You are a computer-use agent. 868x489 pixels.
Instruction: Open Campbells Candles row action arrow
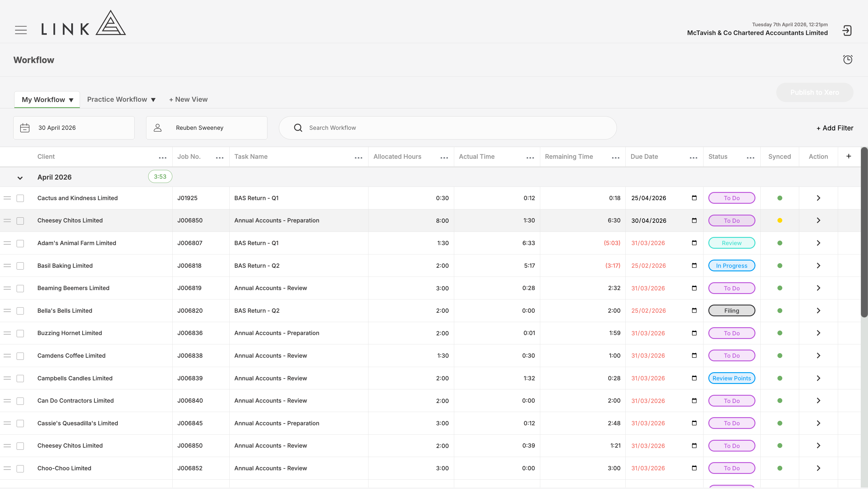tap(819, 378)
